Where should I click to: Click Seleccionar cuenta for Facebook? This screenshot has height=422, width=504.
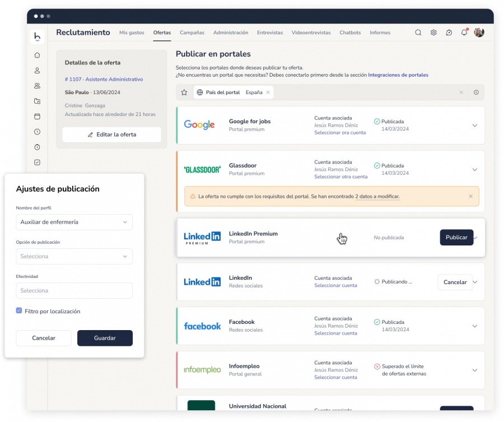tap(335, 333)
